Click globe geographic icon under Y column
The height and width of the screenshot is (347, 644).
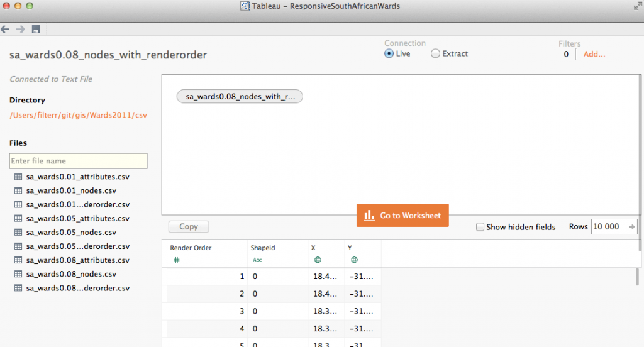pyautogui.click(x=355, y=260)
